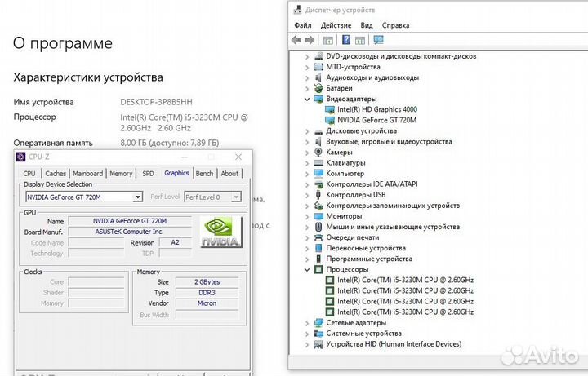This screenshot has height=376, width=588.
Task: Click the Компьютер category icon
Action: coord(318,174)
